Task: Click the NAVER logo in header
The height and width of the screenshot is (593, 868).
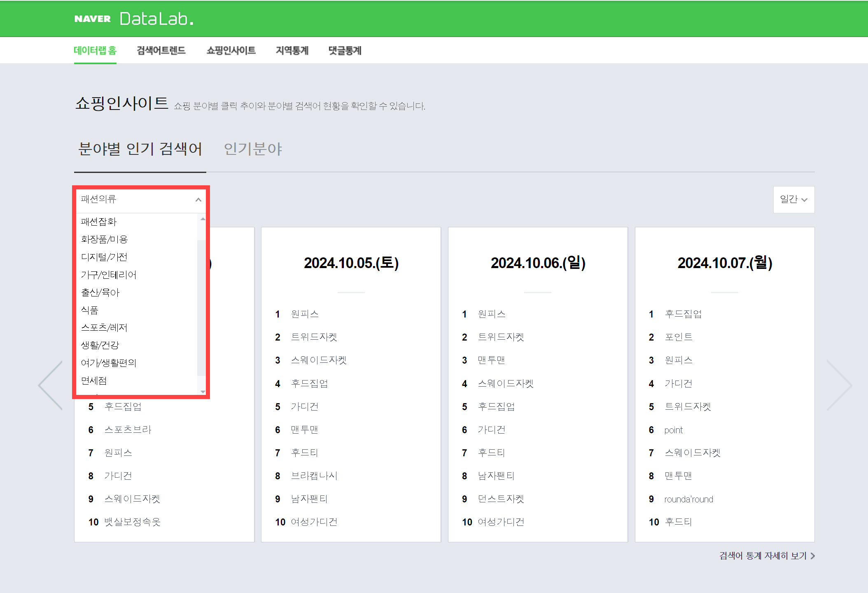Action: tap(92, 19)
